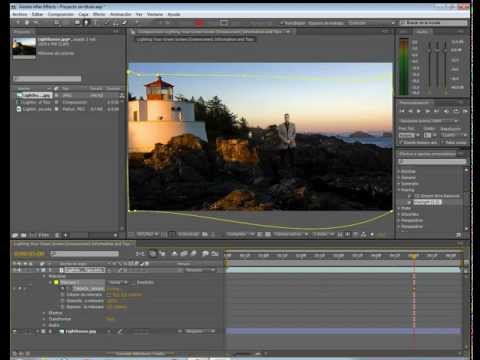Select the highlighted Pen tool

(x=86, y=23)
